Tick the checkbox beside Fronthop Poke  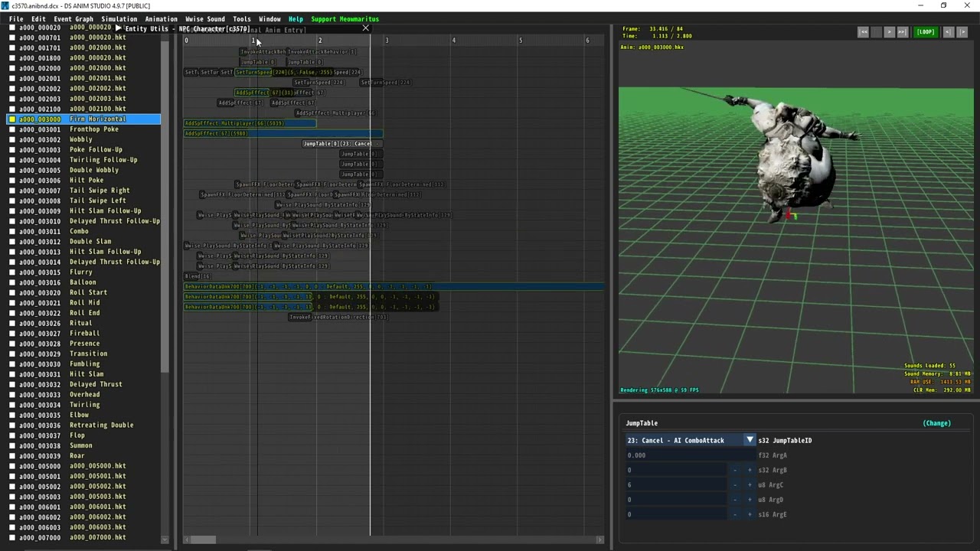click(x=12, y=129)
